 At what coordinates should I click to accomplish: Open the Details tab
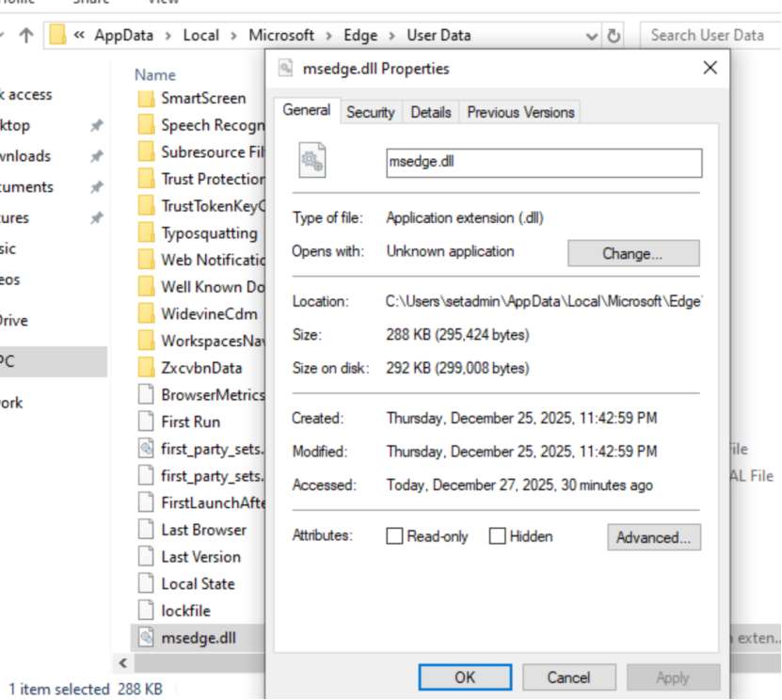(x=431, y=112)
